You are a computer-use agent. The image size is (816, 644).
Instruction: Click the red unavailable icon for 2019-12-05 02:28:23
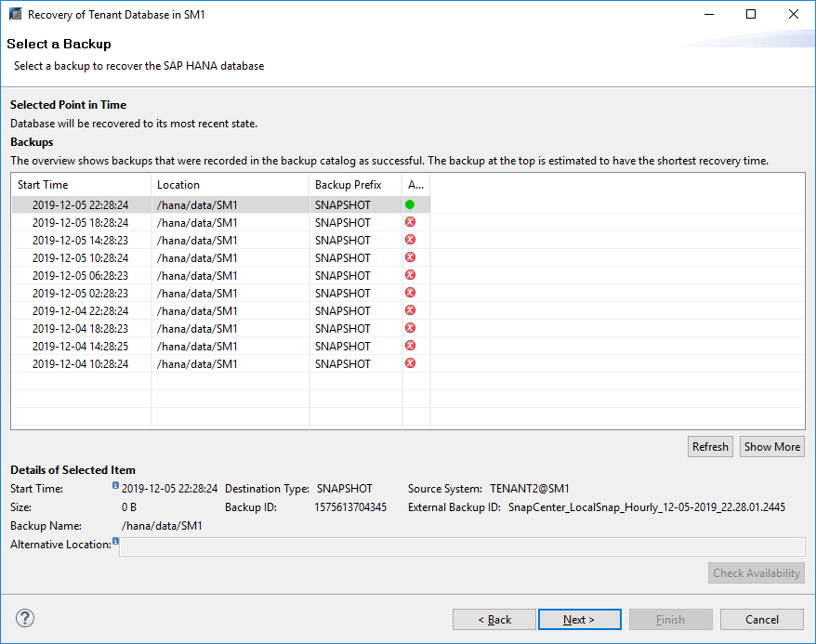(x=410, y=293)
